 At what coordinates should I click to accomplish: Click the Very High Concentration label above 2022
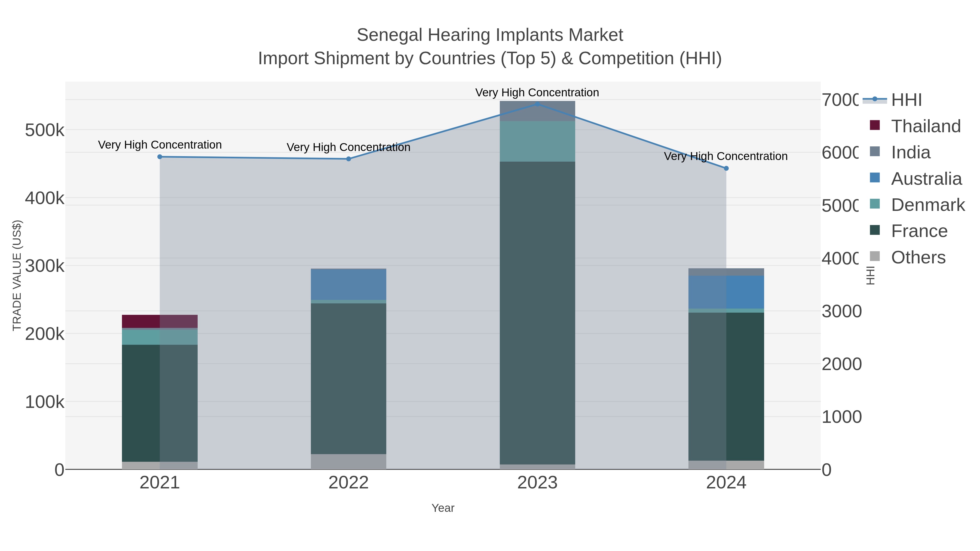[x=348, y=147]
